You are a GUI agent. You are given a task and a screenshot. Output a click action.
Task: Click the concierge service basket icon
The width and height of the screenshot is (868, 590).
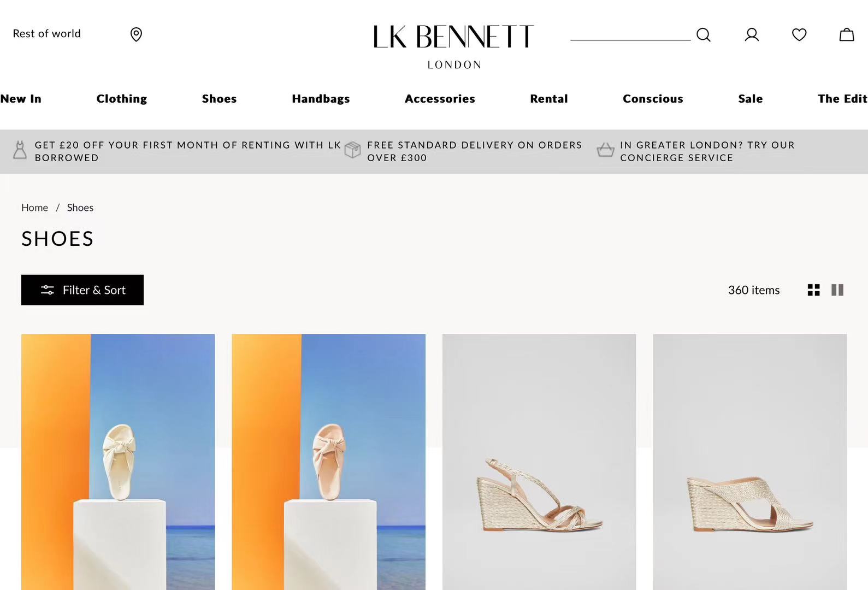click(x=605, y=150)
